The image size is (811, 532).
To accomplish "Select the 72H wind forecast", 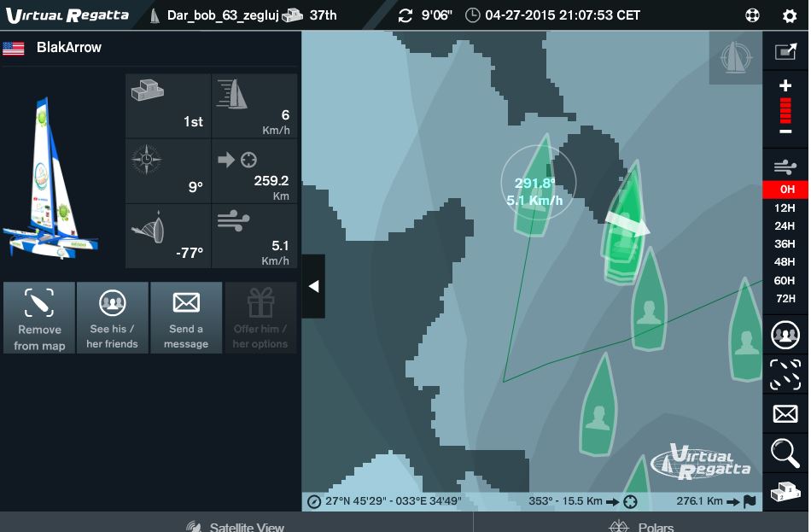I will [x=785, y=299].
